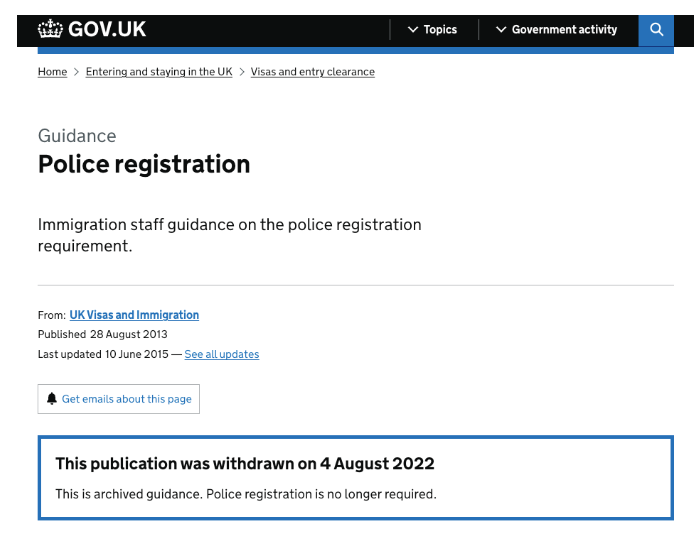Screen dimensions: 699x548
Task: Click the search magnifier icon
Action: [x=656, y=30]
